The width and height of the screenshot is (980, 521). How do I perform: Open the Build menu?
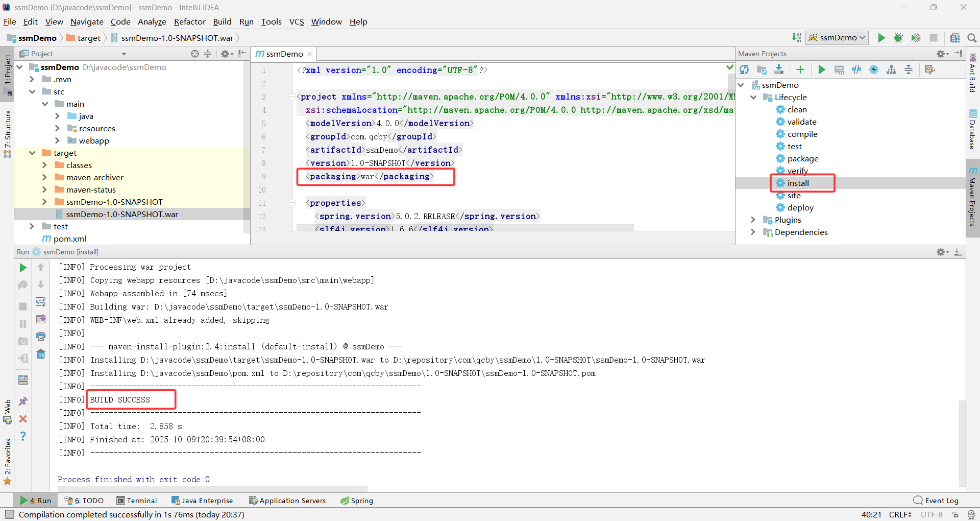222,21
